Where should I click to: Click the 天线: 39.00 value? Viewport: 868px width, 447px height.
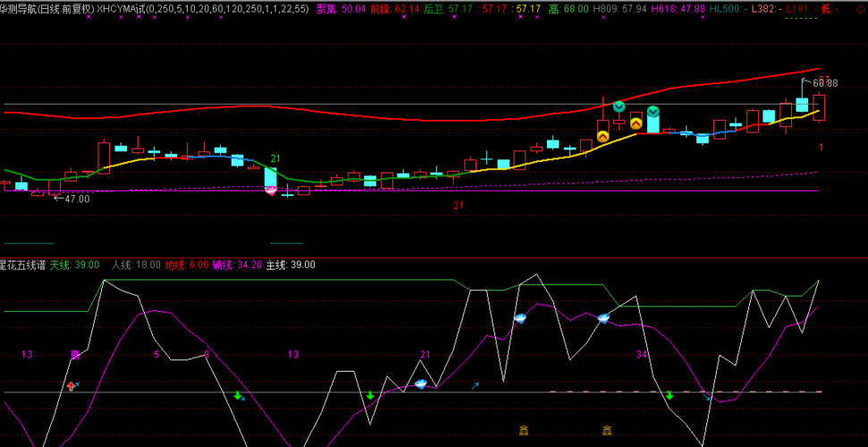point(75,265)
